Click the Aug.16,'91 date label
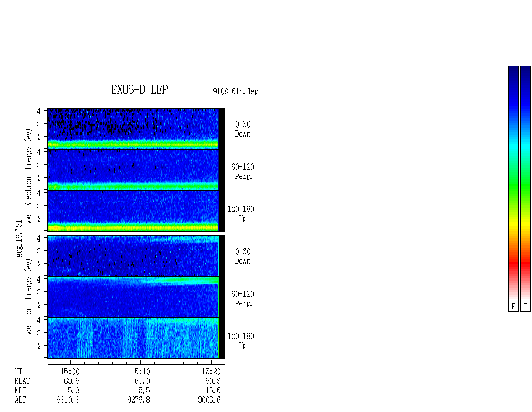532x412 pixels. click(19, 239)
